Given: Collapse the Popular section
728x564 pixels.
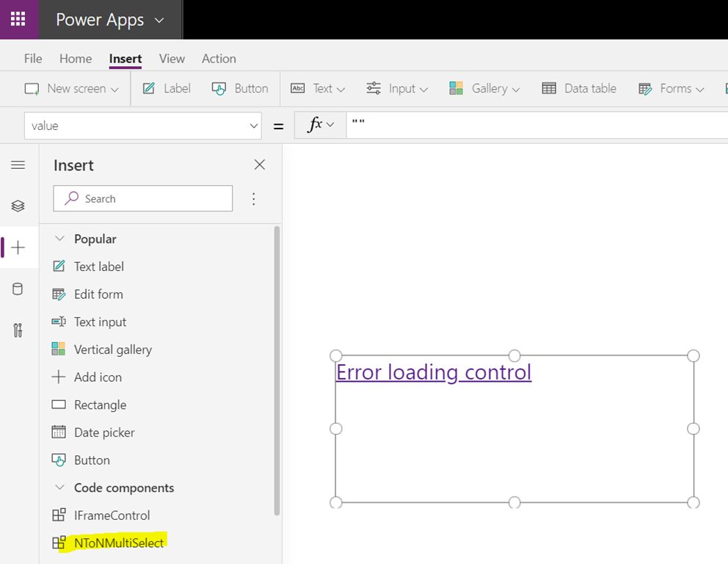Looking at the screenshot, I should click(x=59, y=239).
